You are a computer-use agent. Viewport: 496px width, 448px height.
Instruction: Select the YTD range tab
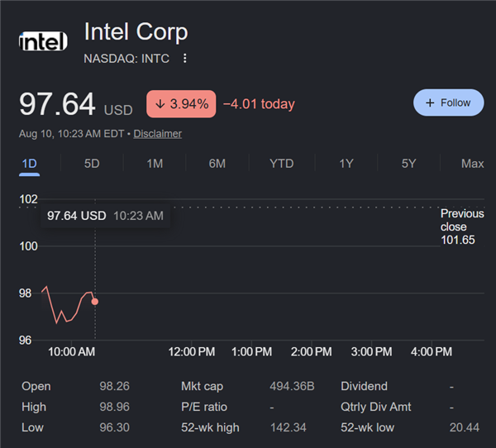[x=282, y=164]
